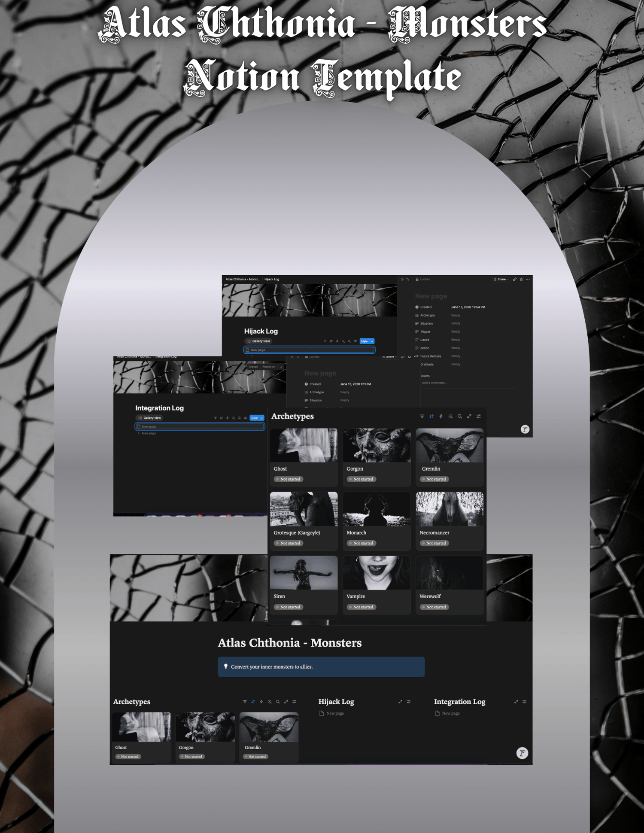Click the Atlas Chthonia - Monsters dashboard title

(x=290, y=643)
